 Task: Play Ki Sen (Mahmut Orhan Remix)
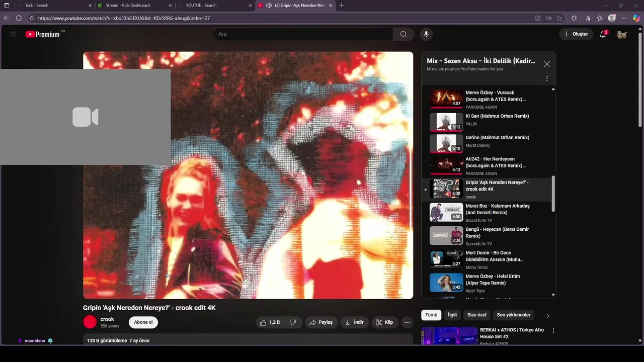pyautogui.click(x=487, y=122)
